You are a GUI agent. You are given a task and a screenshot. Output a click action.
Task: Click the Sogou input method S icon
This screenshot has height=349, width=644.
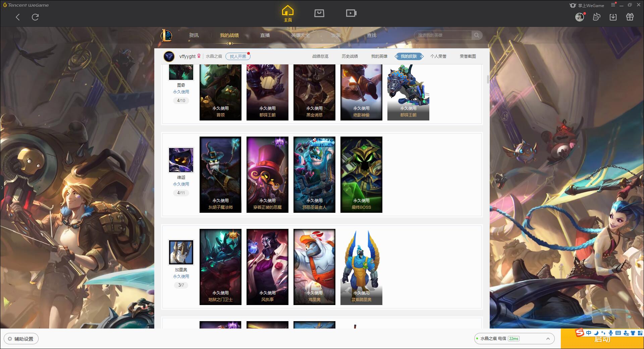pos(580,333)
